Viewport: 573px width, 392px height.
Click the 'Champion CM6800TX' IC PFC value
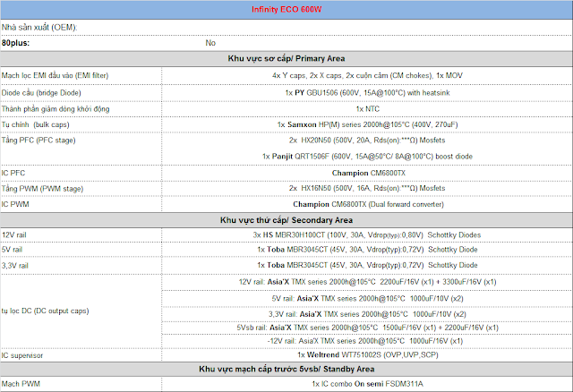coord(368,173)
